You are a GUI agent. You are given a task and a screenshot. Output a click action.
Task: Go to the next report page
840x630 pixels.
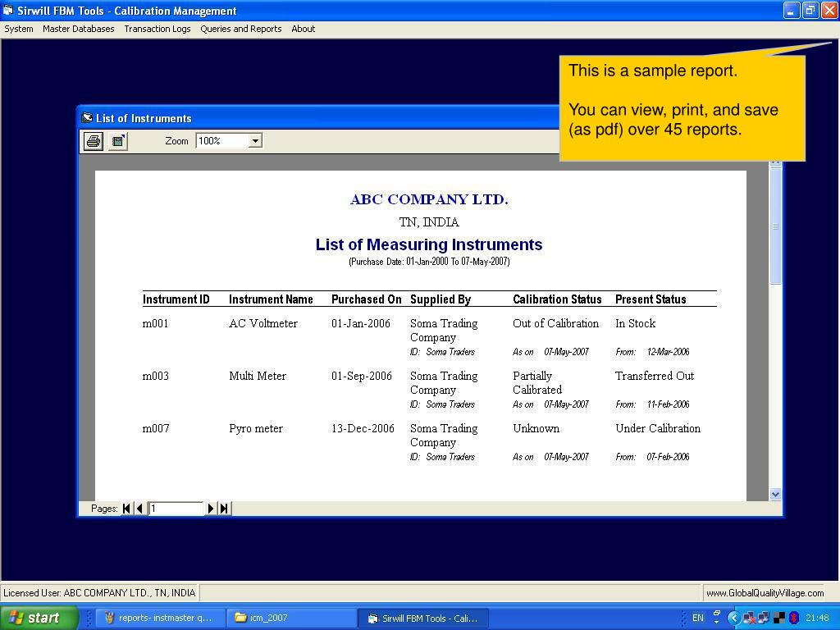[211, 509]
